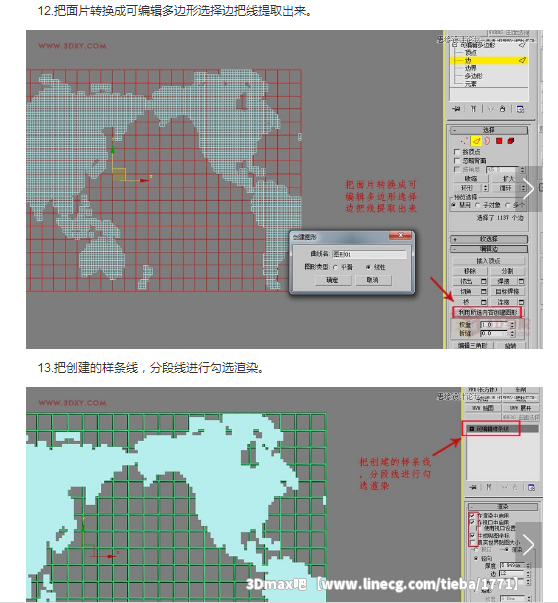Viewport: 558px width, 603px height.
Task: Click 确定 in the 创建图形 dialog
Action: (x=333, y=280)
